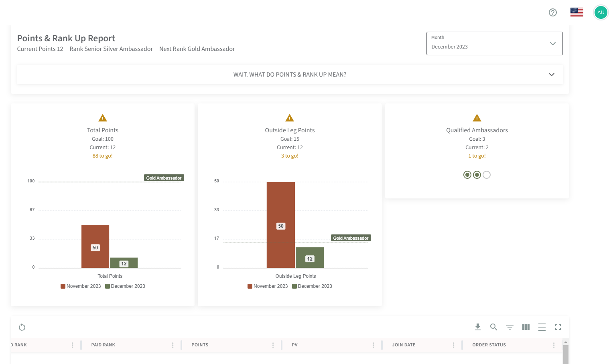The image size is (611, 364).
Task: Toggle table row density icon
Action: [x=542, y=327]
